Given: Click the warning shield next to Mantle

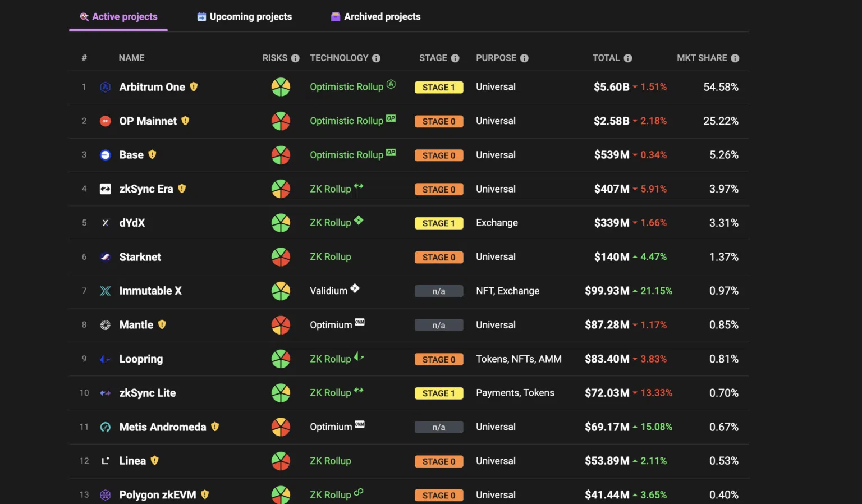Looking at the screenshot, I should [162, 324].
